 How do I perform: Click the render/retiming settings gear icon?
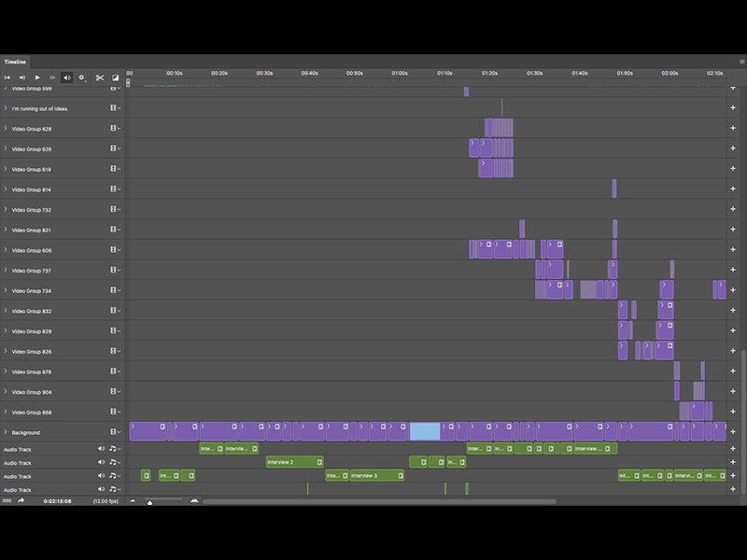[81, 77]
